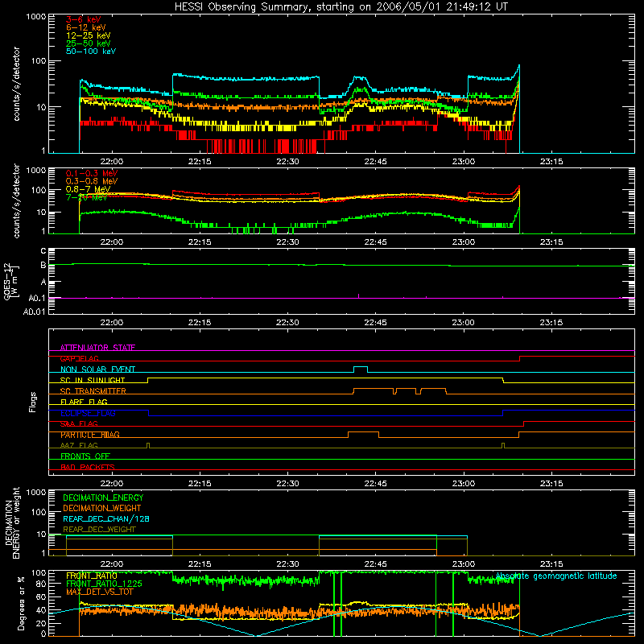
Task: Choose the 7-20 MeV legend entry
Action: click(x=86, y=197)
